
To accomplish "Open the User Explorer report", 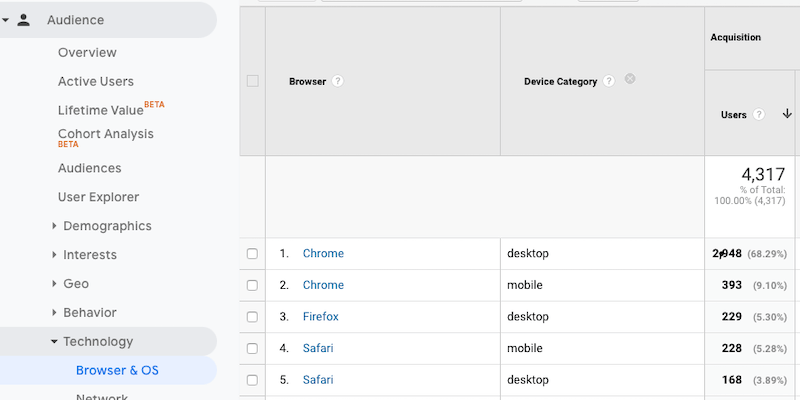I will click(98, 197).
